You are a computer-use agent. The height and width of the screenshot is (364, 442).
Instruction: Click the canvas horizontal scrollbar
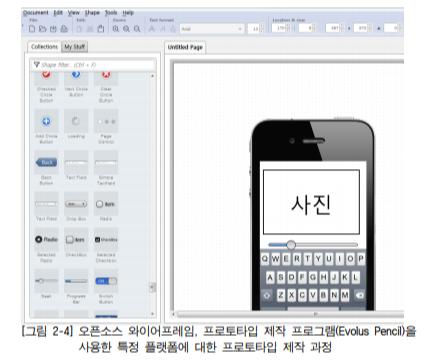pyautogui.click(x=290, y=314)
